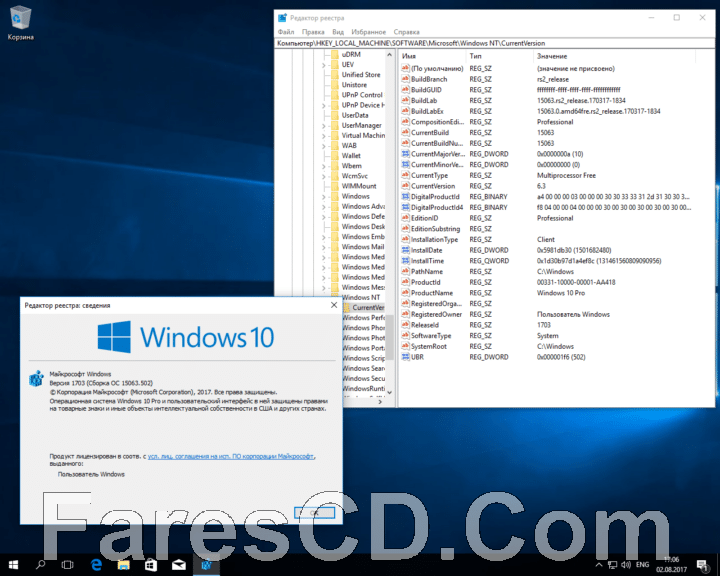Select the BuildLab value icon
Screen dimensions: 720x576
pyautogui.click(x=405, y=100)
